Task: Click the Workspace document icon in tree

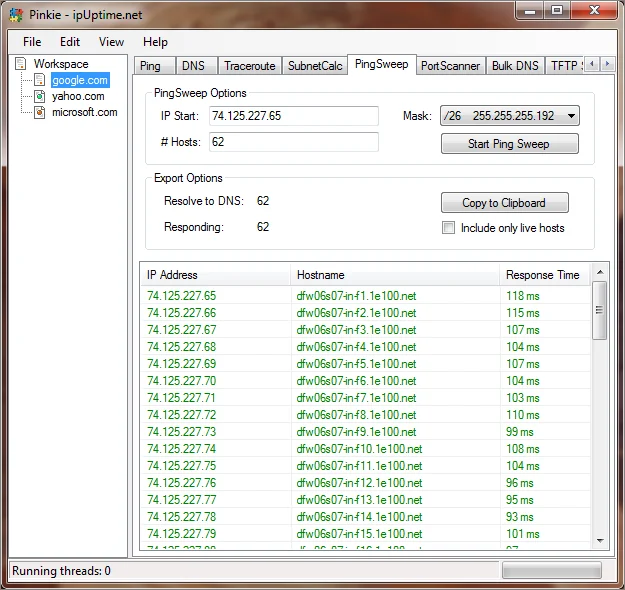Action: (21, 64)
